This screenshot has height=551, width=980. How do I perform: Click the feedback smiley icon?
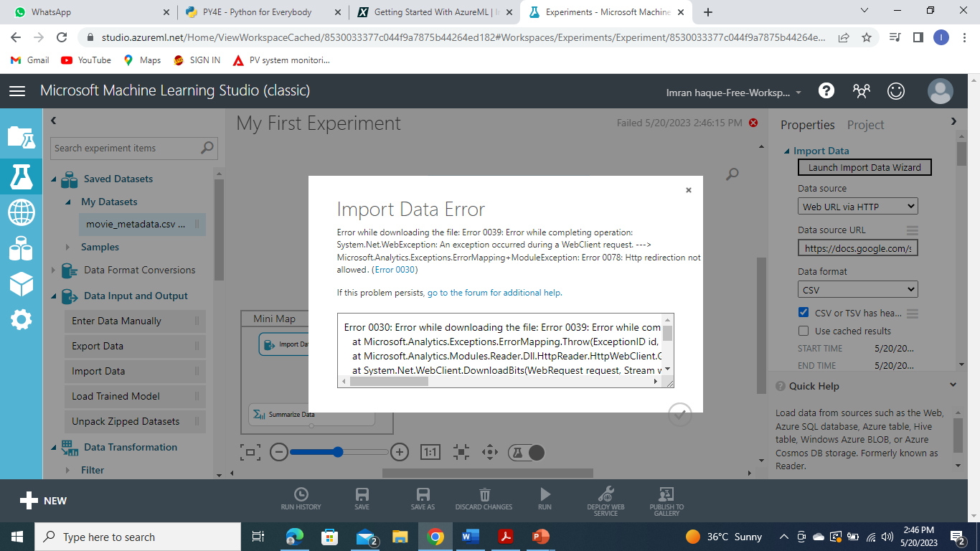pos(896,90)
